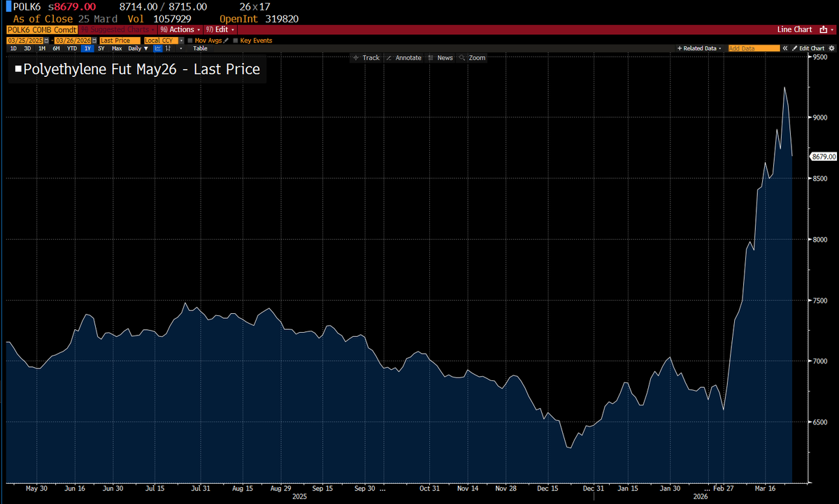This screenshot has height=504, width=839.
Task: Click the end date 03/26/2026 field
Action: point(73,41)
